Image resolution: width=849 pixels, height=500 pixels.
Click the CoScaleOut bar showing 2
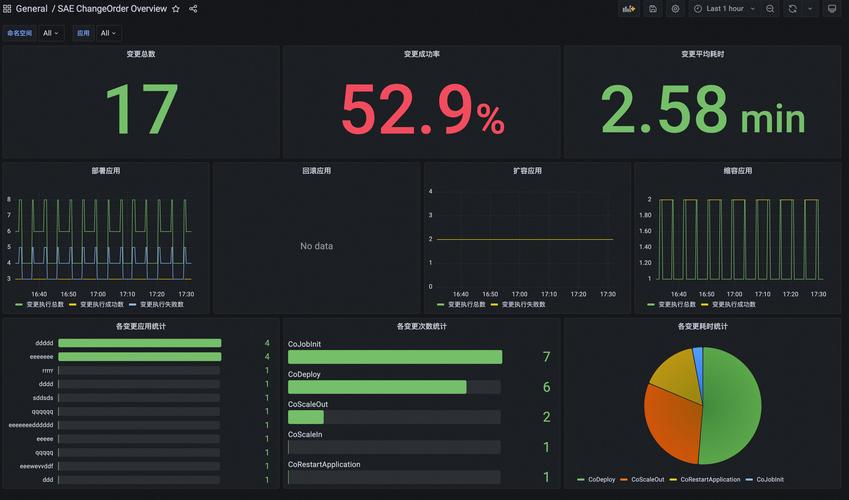tap(306, 417)
